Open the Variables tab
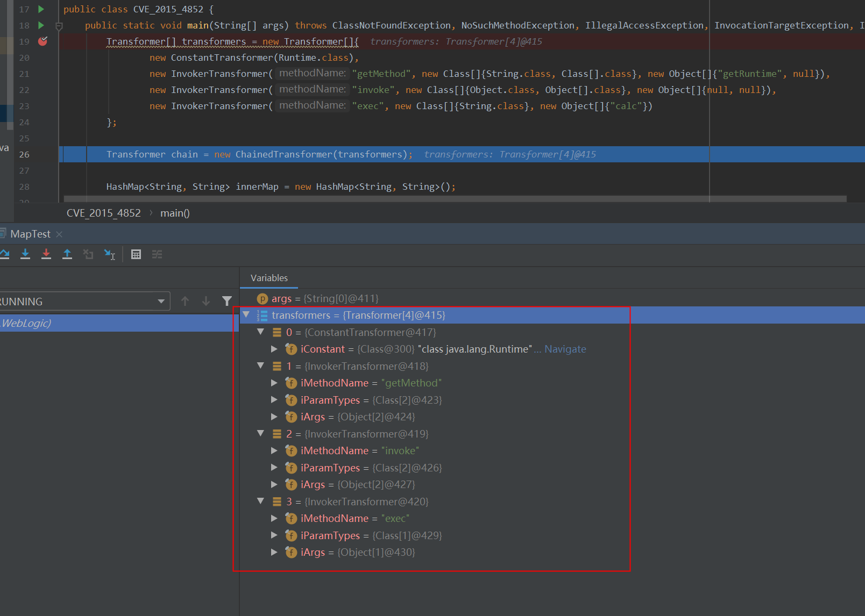This screenshot has width=865, height=616. pos(269,278)
